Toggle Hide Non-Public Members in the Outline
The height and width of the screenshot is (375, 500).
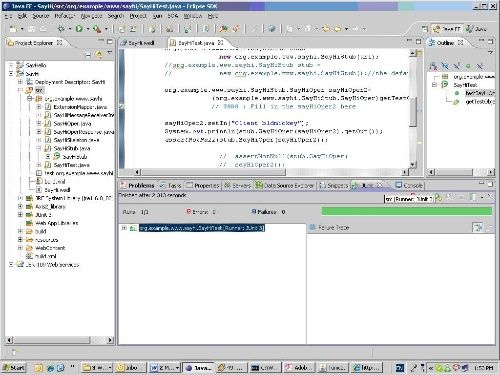(468, 66)
